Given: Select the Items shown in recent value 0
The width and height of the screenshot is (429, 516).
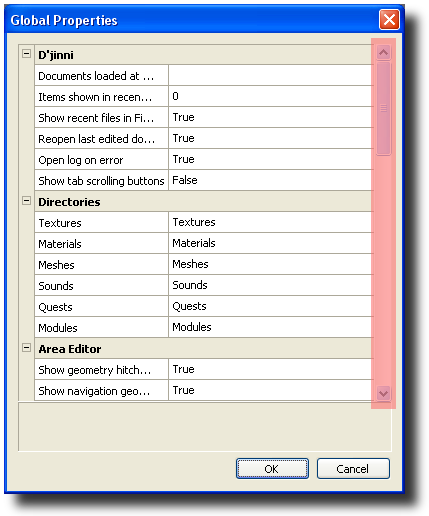Looking at the screenshot, I should (271, 96).
